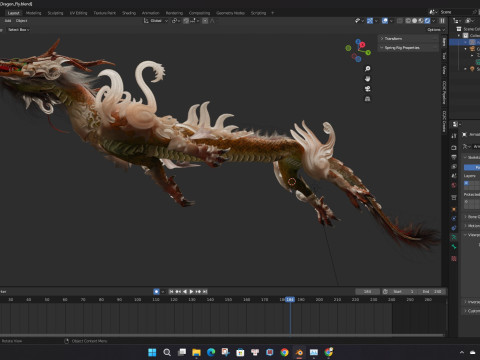Switch to Sculpting workspace tab

coord(55,13)
